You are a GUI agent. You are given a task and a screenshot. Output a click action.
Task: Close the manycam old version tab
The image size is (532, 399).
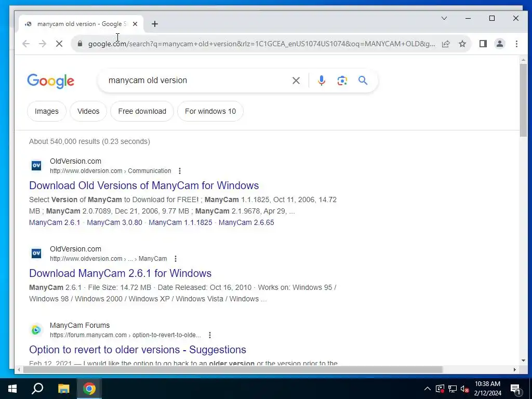135,24
